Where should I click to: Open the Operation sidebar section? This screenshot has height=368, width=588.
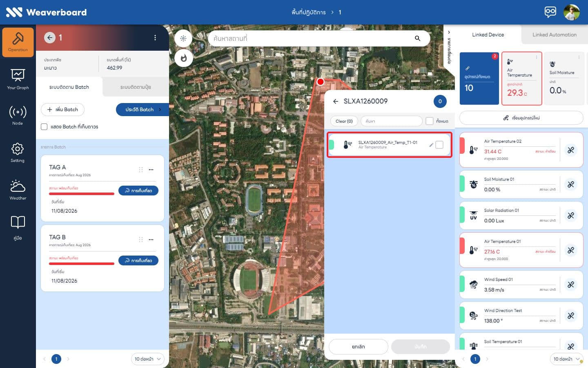[18, 42]
